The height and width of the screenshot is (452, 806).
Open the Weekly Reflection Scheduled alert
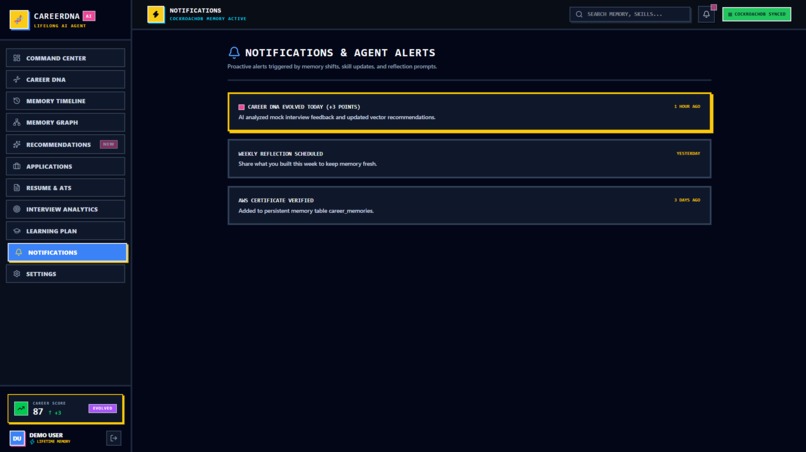(x=470, y=158)
